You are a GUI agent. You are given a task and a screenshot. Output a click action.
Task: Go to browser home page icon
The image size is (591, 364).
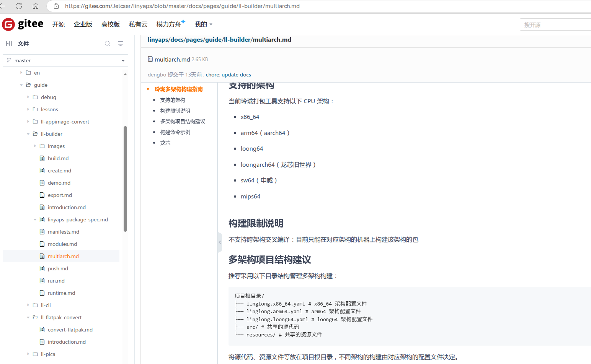[36, 6]
